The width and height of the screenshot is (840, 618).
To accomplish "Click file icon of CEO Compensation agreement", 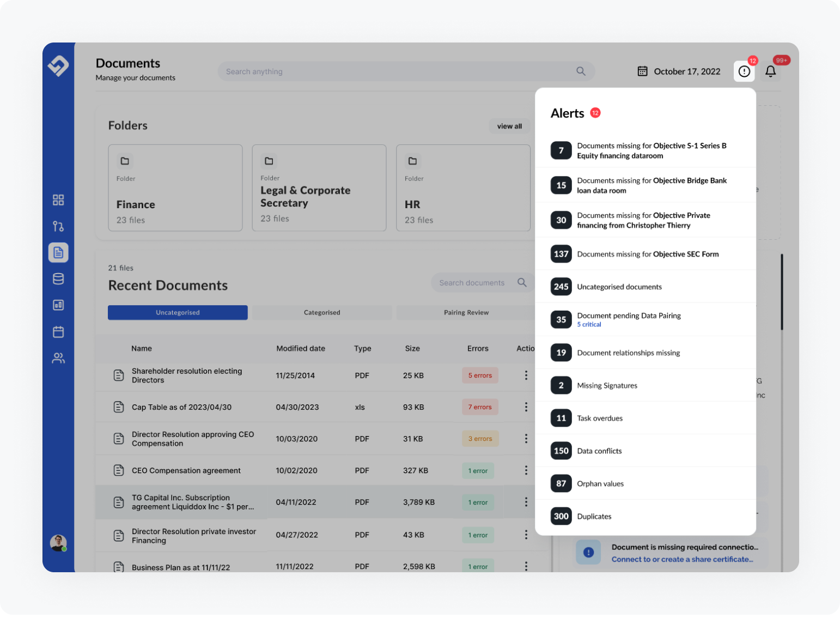I will (x=119, y=470).
